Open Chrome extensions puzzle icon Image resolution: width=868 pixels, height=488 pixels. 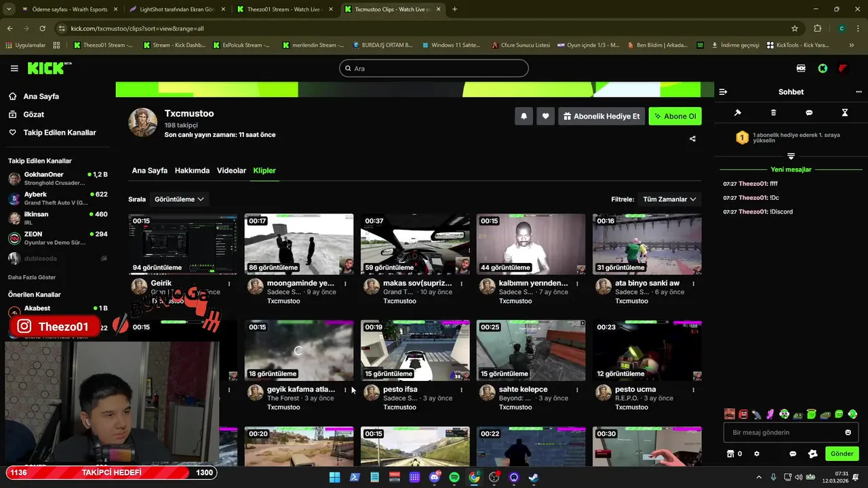coord(817,28)
